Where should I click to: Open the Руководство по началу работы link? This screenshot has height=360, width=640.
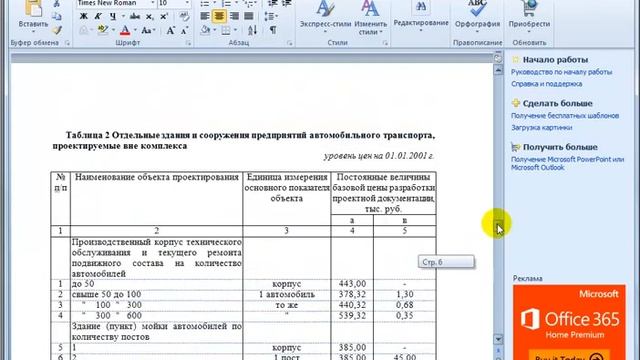(561, 72)
